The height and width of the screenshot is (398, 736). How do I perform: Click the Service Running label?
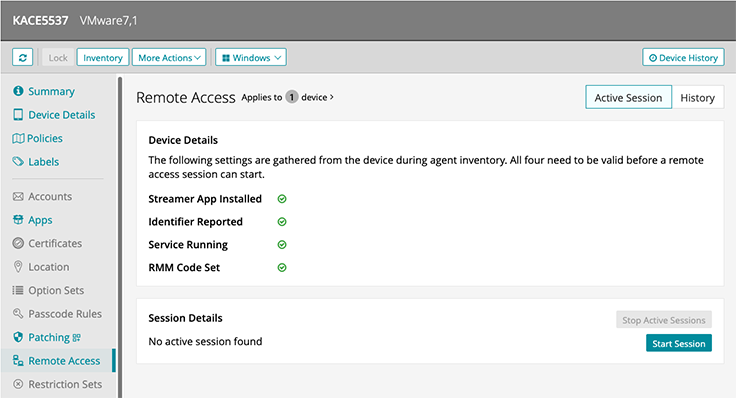[188, 245]
